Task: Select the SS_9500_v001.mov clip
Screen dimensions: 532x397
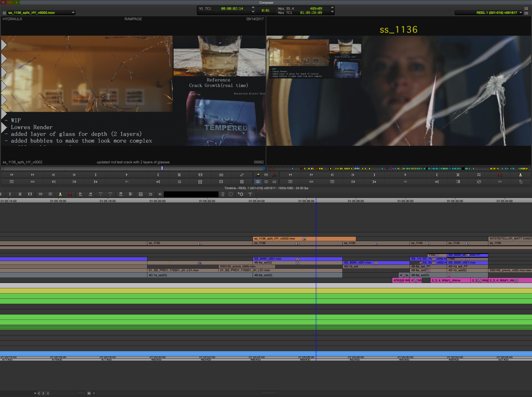Action: tap(376, 263)
